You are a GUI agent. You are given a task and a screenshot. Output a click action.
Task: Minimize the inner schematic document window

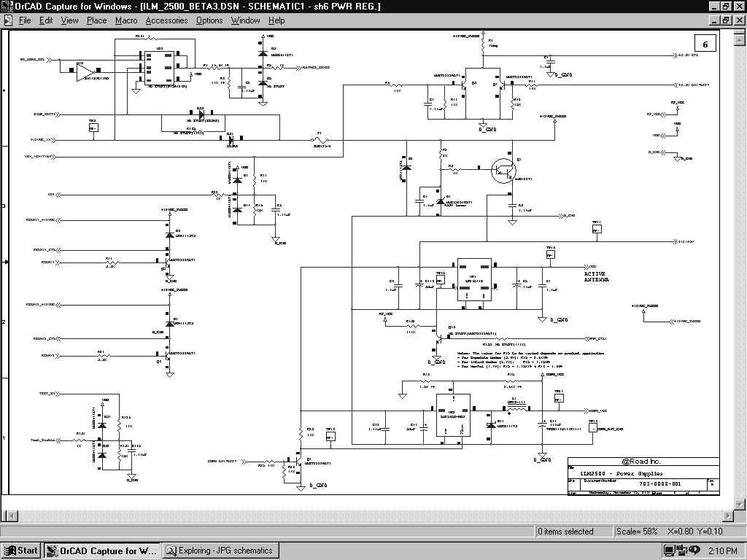714,20
